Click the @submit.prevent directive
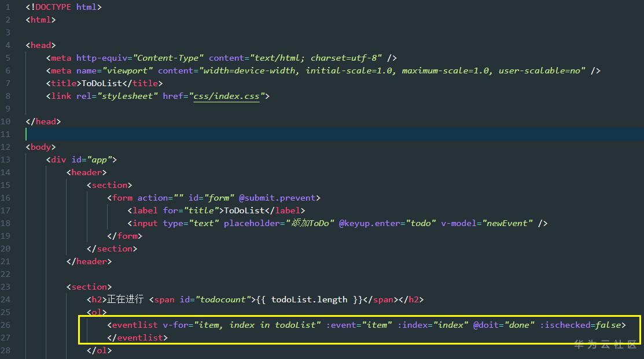 pos(277,198)
